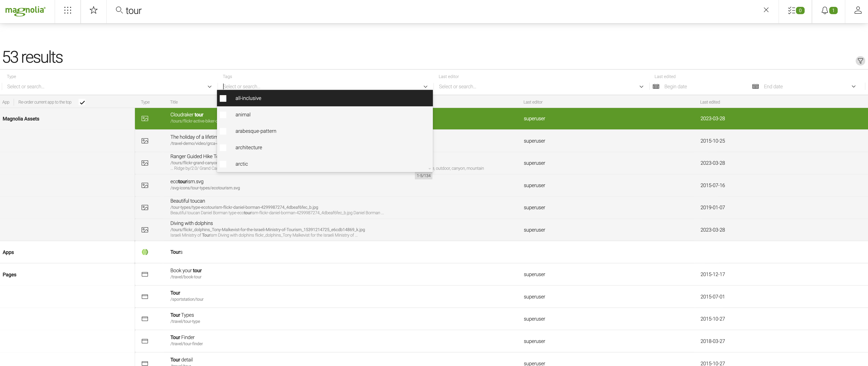Open the Book your tour page result

click(x=186, y=270)
